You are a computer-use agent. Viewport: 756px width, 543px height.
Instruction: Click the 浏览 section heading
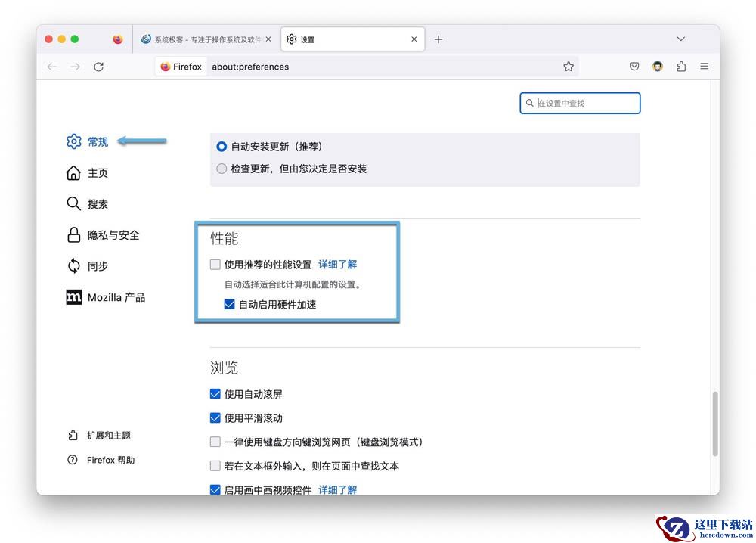[225, 368]
